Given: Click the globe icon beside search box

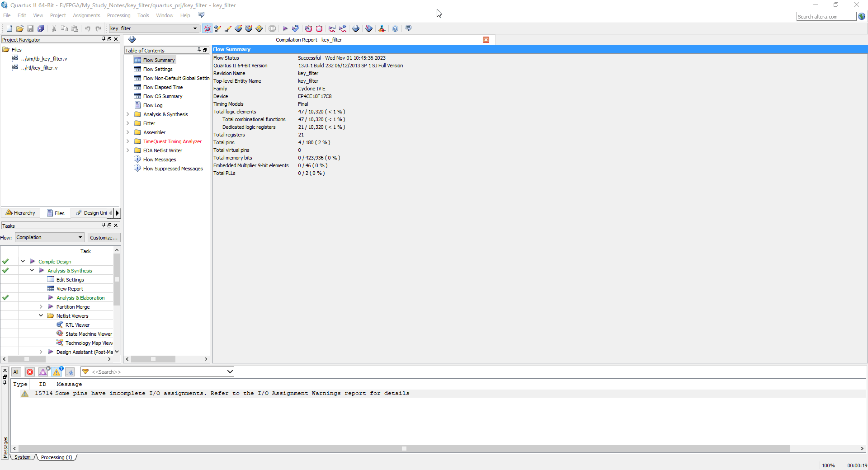Looking at the screenshot, I should pyautogui.click(x=862, y=17).
